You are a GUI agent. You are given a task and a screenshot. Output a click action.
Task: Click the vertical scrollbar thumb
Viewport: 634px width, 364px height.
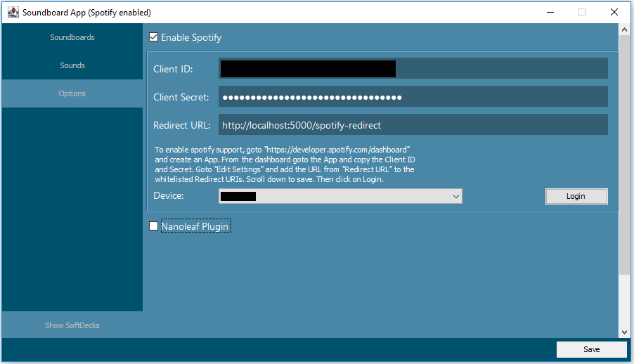tap(624, 156)
